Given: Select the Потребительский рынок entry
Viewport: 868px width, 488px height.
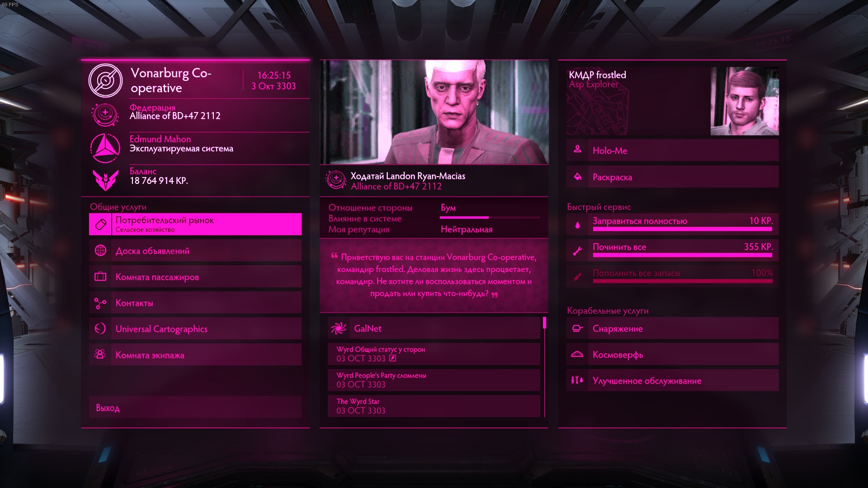Looking at the screenshot, I should coord(195,224).
